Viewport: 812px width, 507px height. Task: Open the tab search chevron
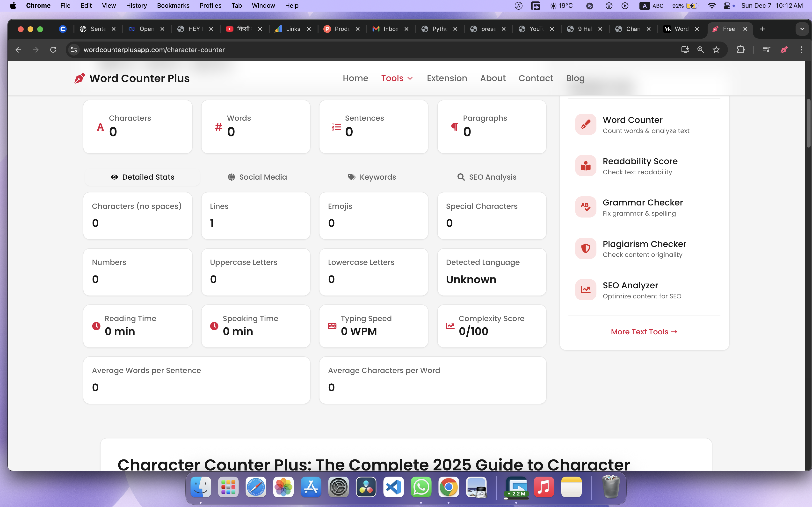(x=802, y=29)
